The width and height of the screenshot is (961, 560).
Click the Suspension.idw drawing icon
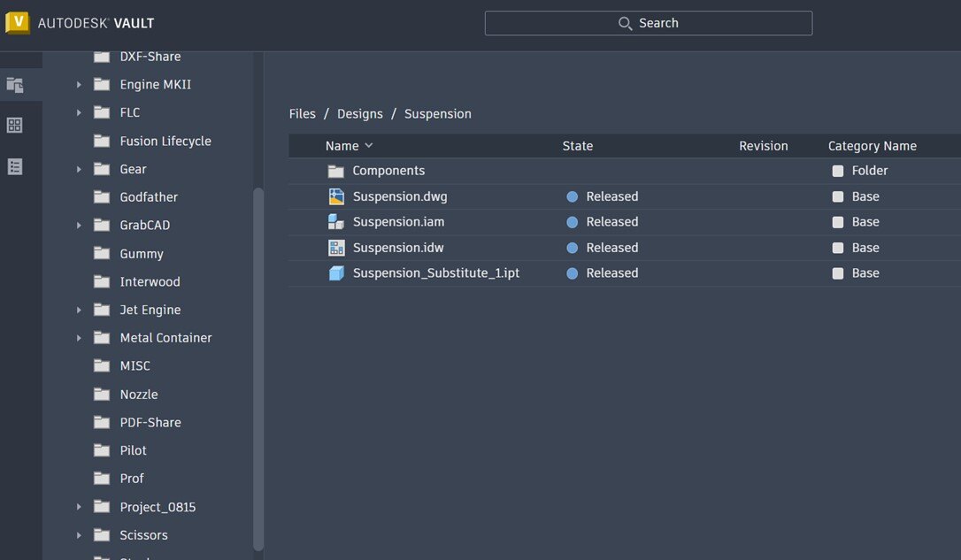point(336,247)
